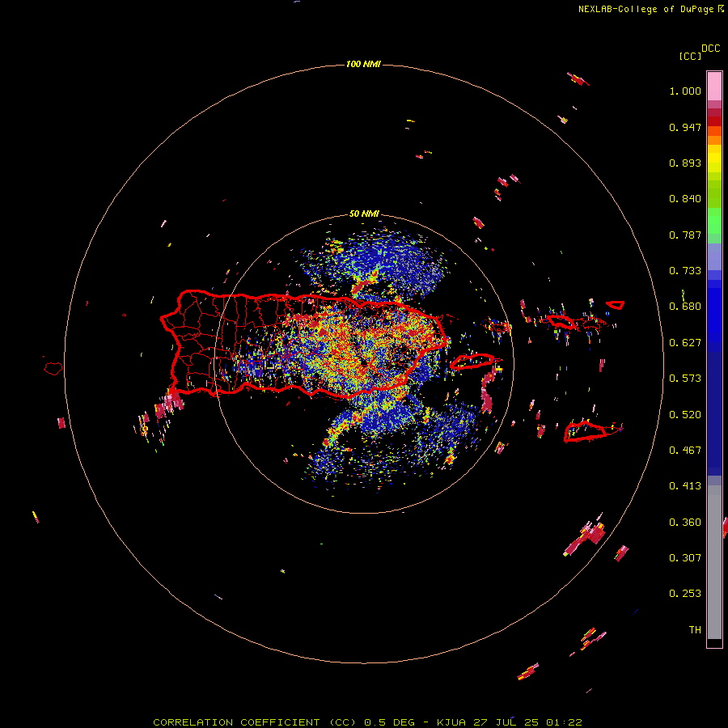Click the 0.573 value on color scale

pos(685,379)
